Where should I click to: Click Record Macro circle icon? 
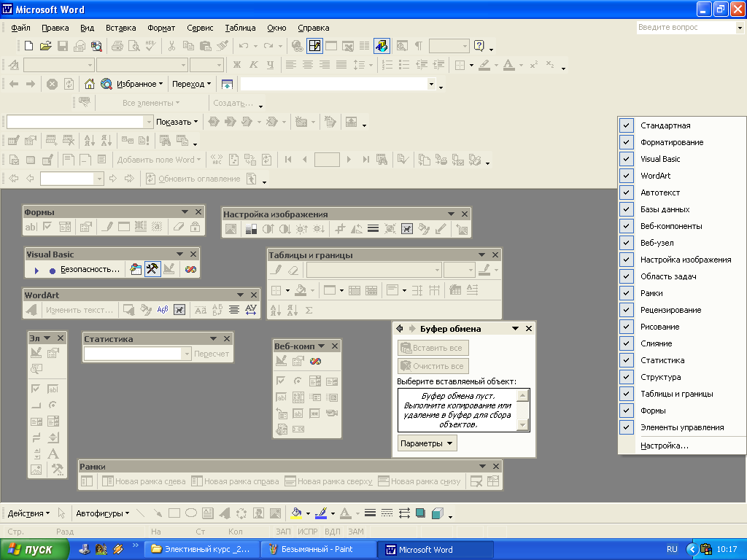tap(53, 270)
